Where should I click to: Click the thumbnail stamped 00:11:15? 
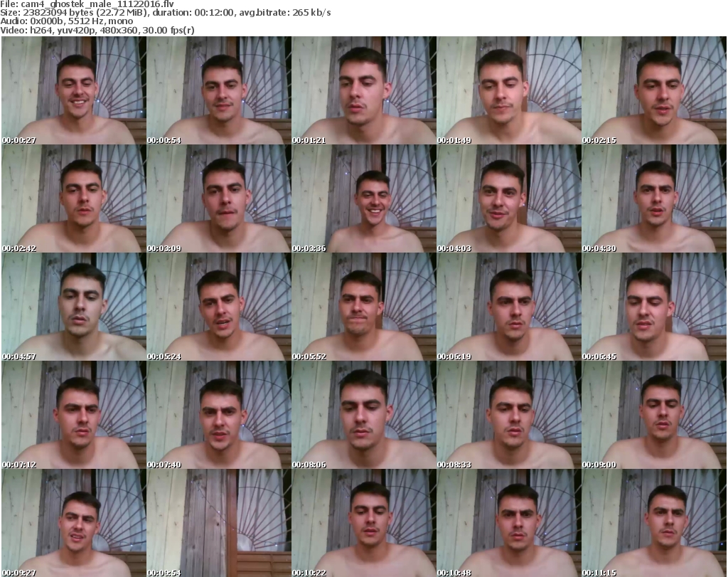click(654, 523)
